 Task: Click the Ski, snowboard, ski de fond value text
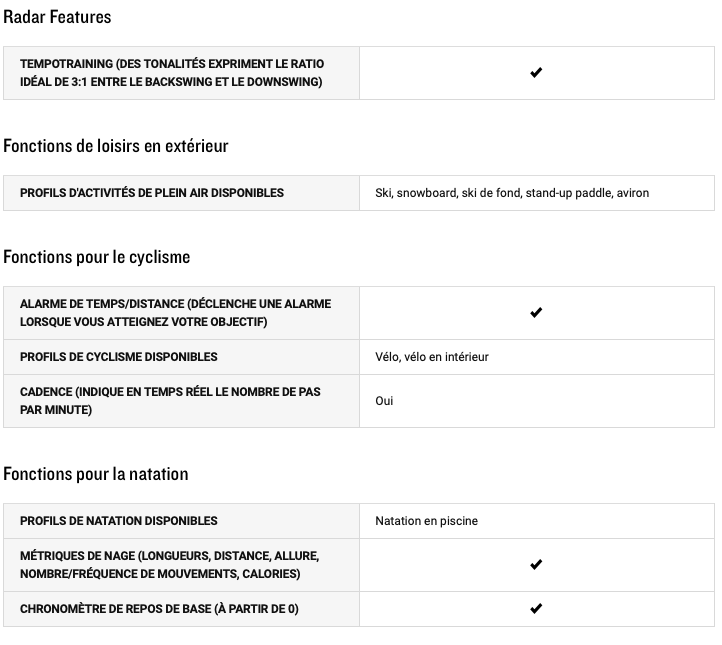(512, 193)
